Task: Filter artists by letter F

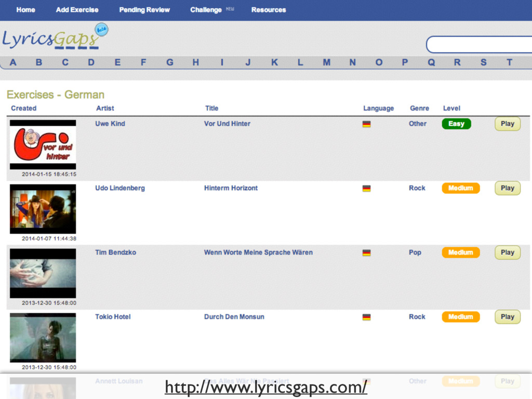Action: (x=143, y=62)
